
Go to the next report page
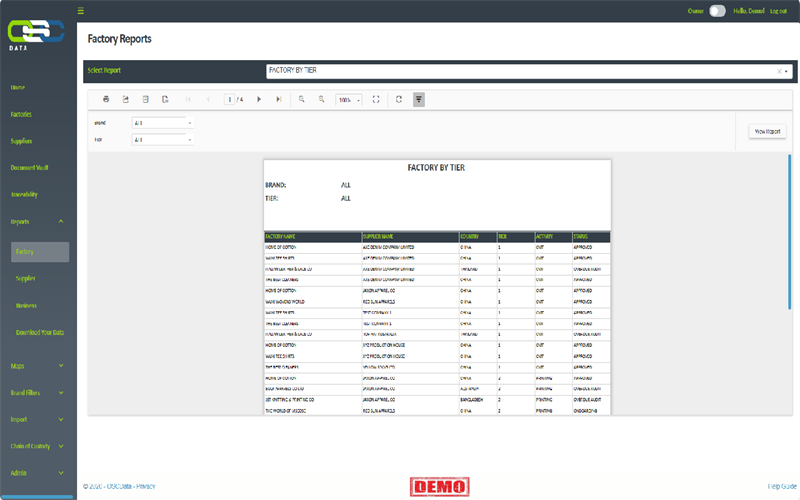[259, 99]
